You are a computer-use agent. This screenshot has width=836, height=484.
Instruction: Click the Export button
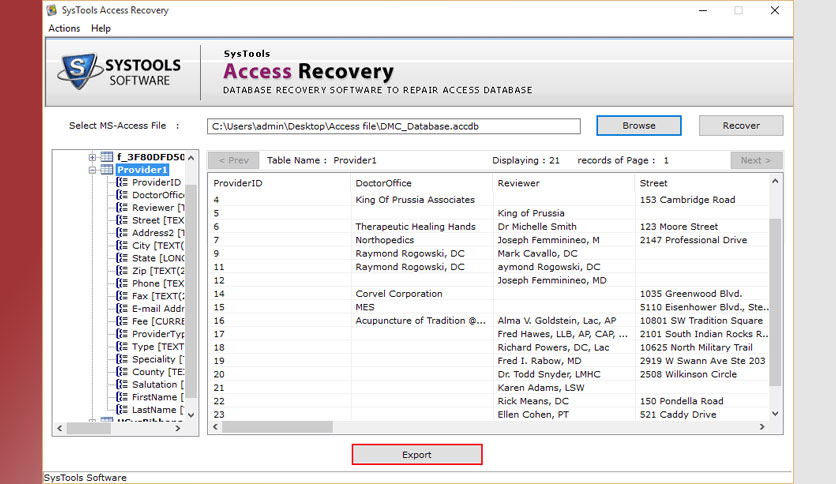pos(417,454)
